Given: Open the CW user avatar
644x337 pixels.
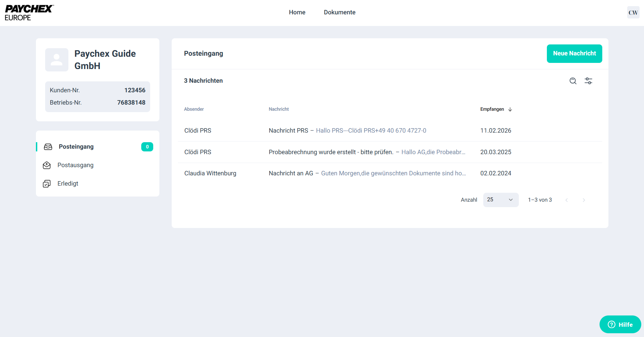Looking at the screenshot, I should (633, 13).
